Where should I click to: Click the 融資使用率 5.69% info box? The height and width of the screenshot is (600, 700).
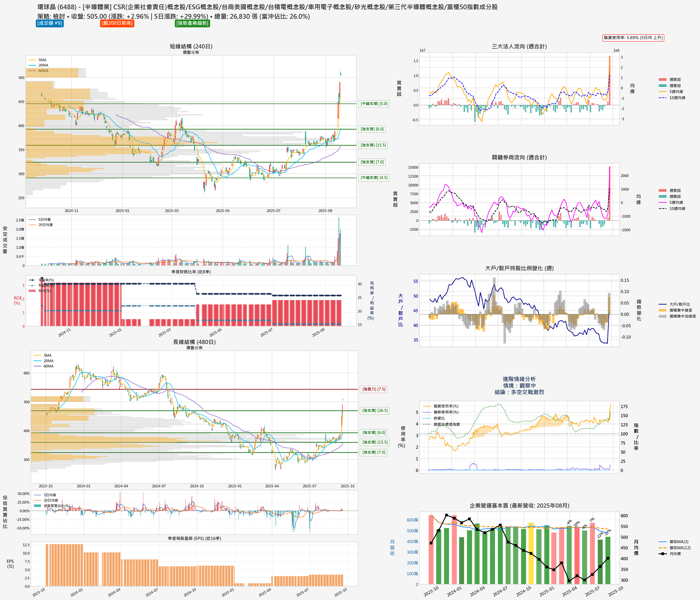(633, 37)
